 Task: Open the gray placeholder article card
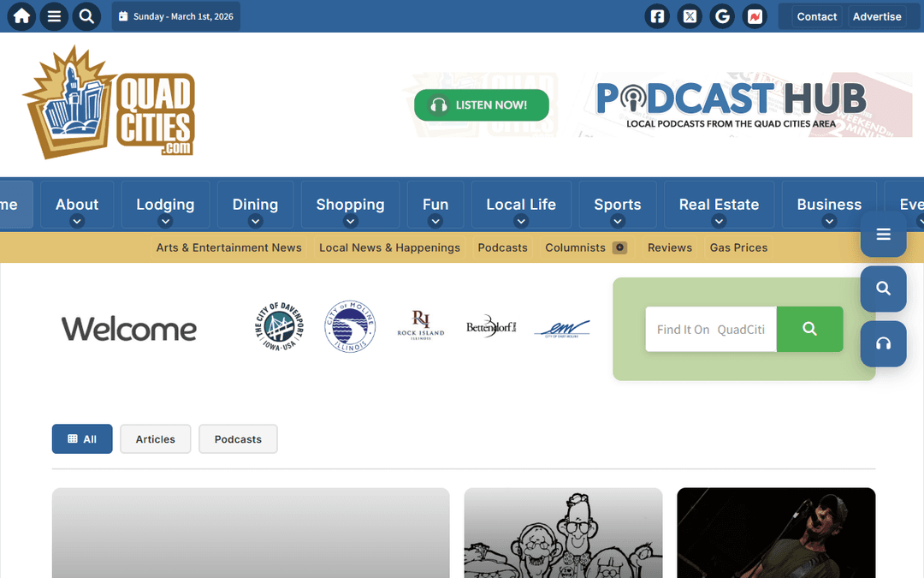[x=251, y=533]
